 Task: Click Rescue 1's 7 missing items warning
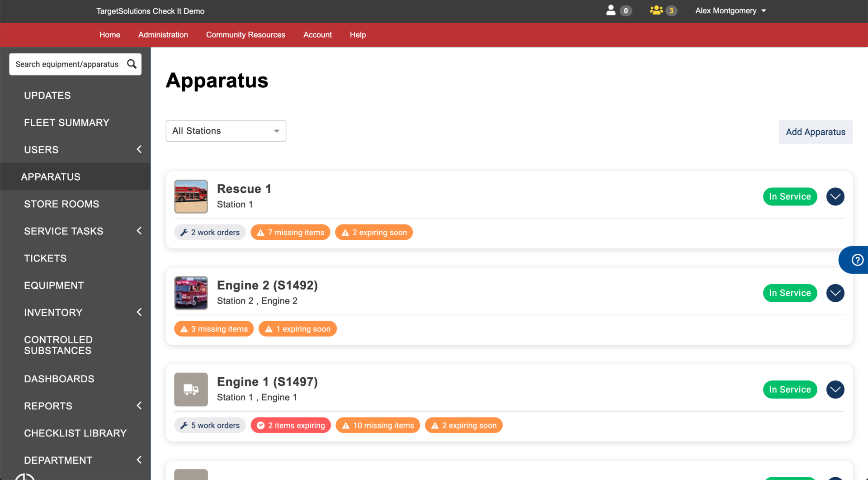tap(290, 232)
